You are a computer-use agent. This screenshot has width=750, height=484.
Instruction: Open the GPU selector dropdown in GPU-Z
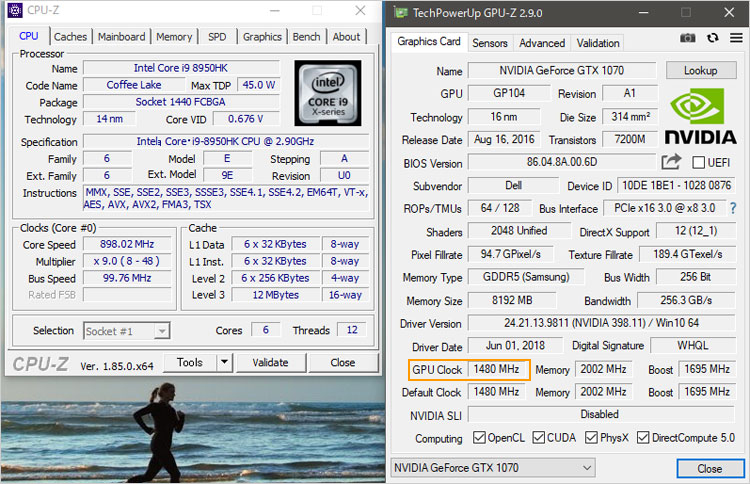tap(493, 468)
